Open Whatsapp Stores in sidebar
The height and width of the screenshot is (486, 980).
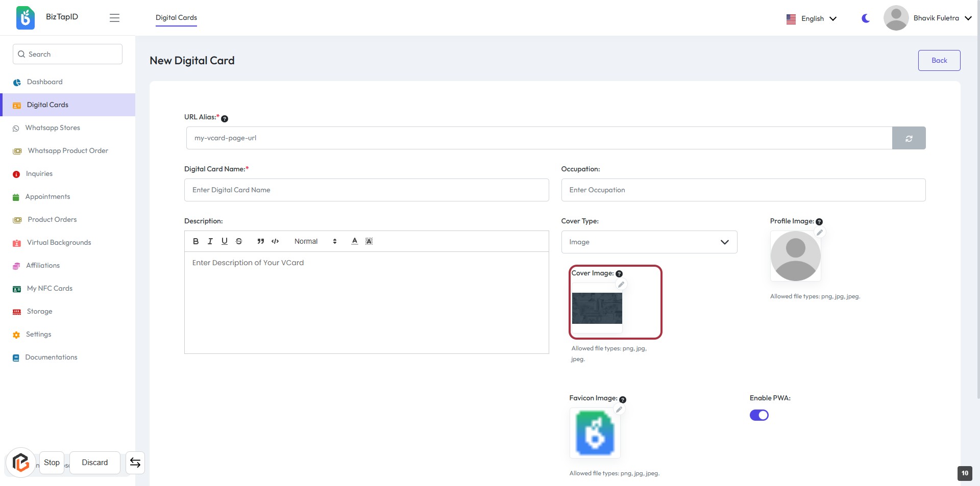click(53, 128)
